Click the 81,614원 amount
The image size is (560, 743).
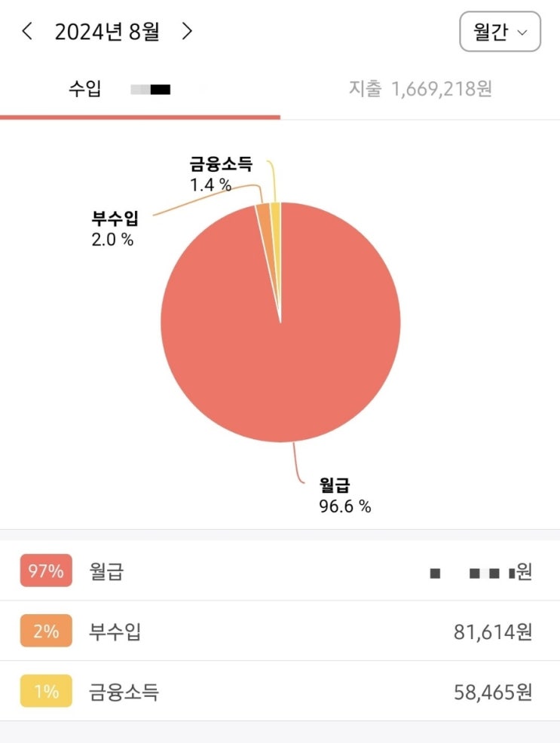pyautogui.click(x=493, y=631)
